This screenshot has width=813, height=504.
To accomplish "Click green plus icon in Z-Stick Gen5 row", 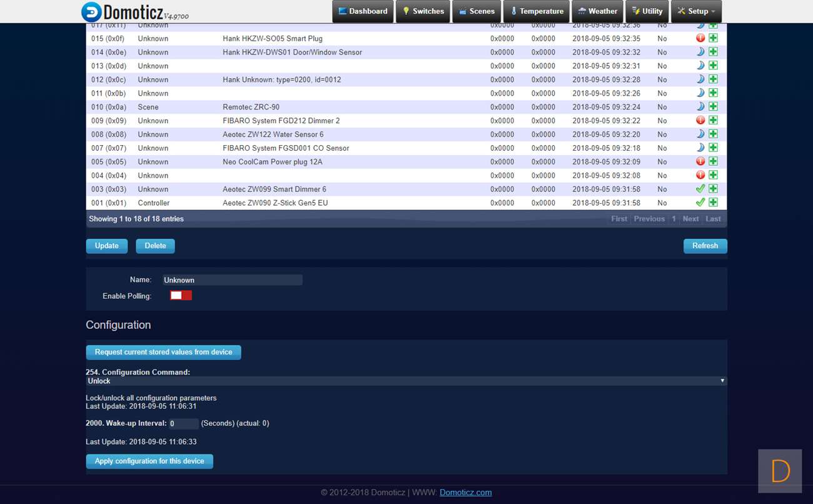I will [713, 203].
